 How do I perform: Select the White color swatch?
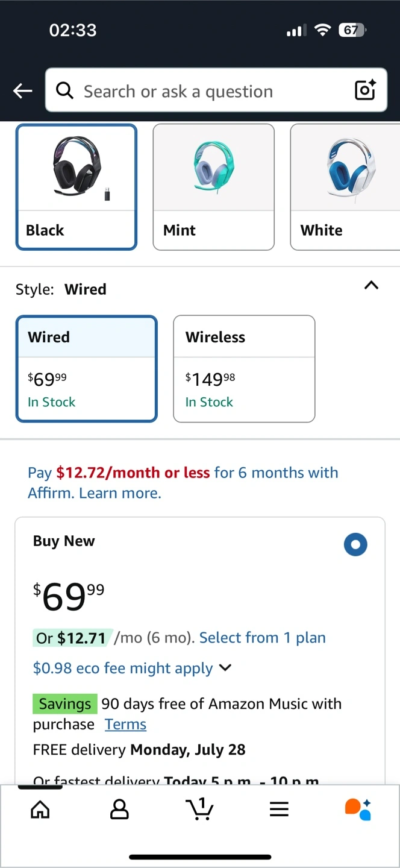(x=345, y=186)
